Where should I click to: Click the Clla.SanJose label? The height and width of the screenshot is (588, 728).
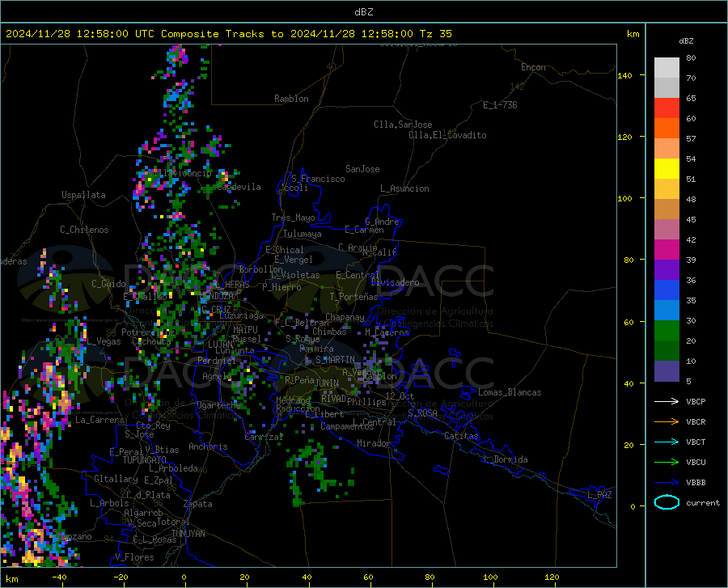(403, 125)
